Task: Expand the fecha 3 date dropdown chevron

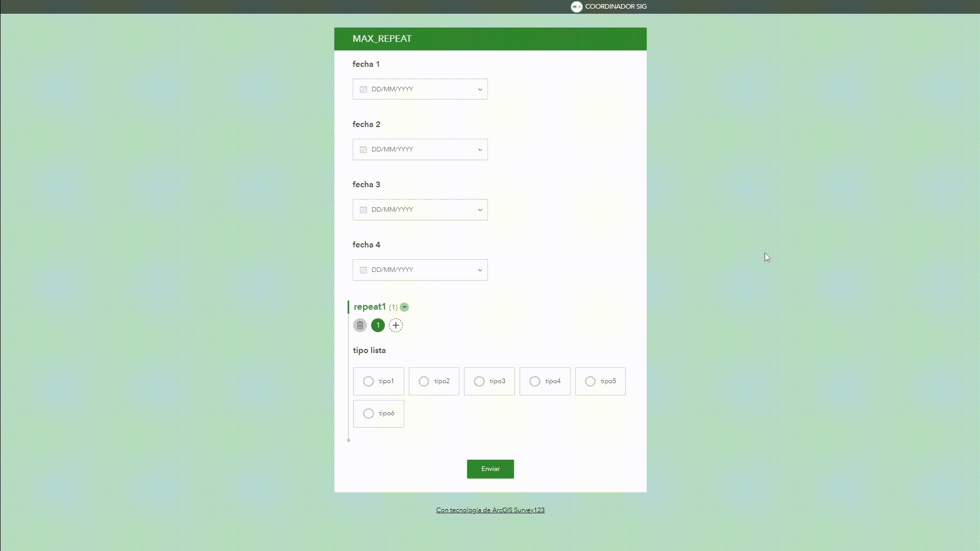Action: pyautogui.click(x=480, y=210)
